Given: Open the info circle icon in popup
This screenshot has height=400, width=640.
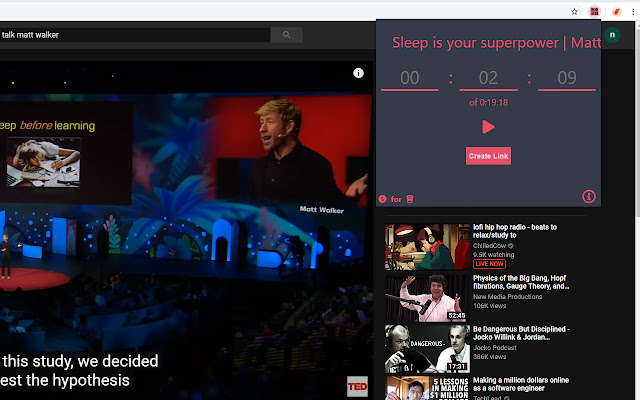Looking at the screenshot, I should pyautogui.click(x=589, y=197).
